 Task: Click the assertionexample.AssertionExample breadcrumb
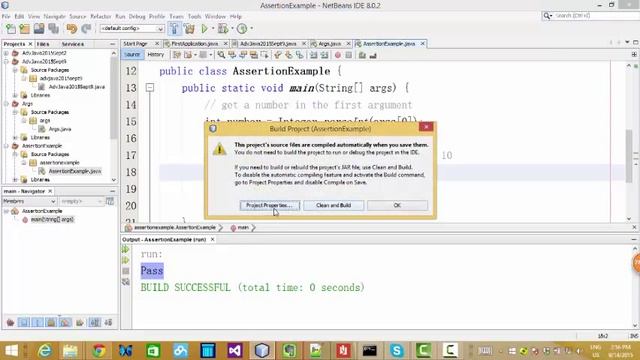(175, 228)
